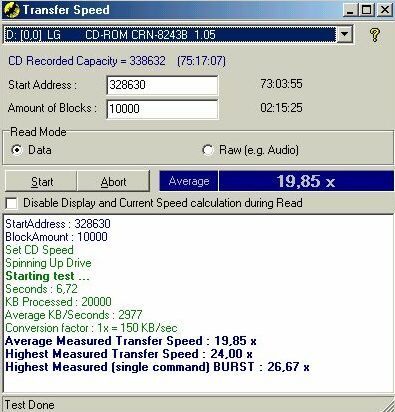Click the yellow question mark help icon
The image size is (395, 412).
(x=375, y=34)
